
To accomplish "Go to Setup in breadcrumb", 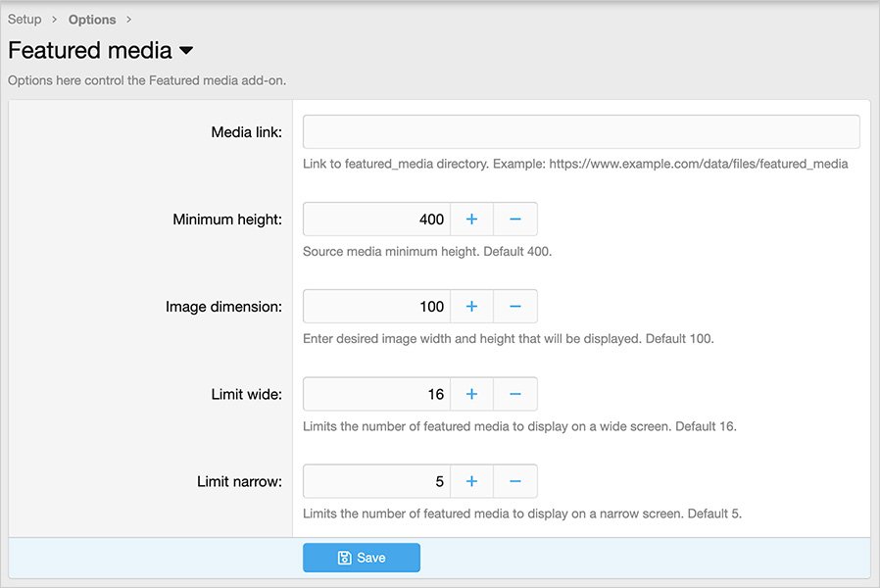I will (x=24, y=20).
